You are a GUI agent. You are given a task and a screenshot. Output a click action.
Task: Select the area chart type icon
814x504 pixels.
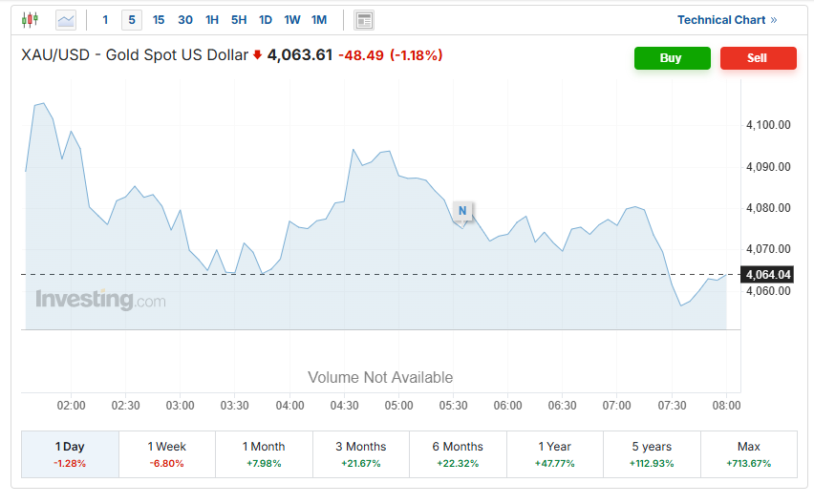pos(66,19)
